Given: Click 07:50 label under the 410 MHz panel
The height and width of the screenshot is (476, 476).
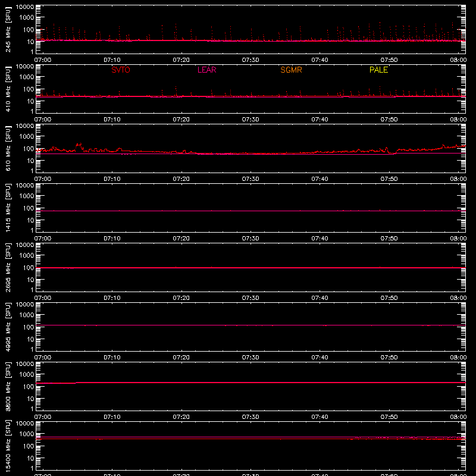Looking at the screenshot, I should click(389, 120).
